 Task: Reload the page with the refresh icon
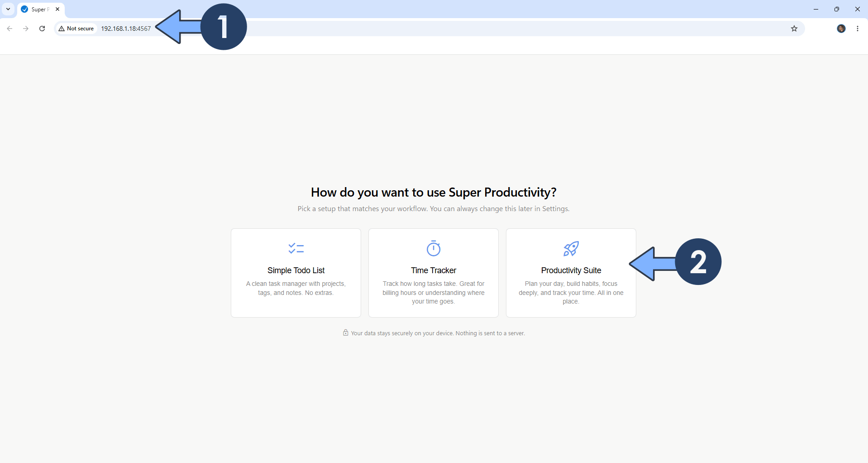coord(42,29)
